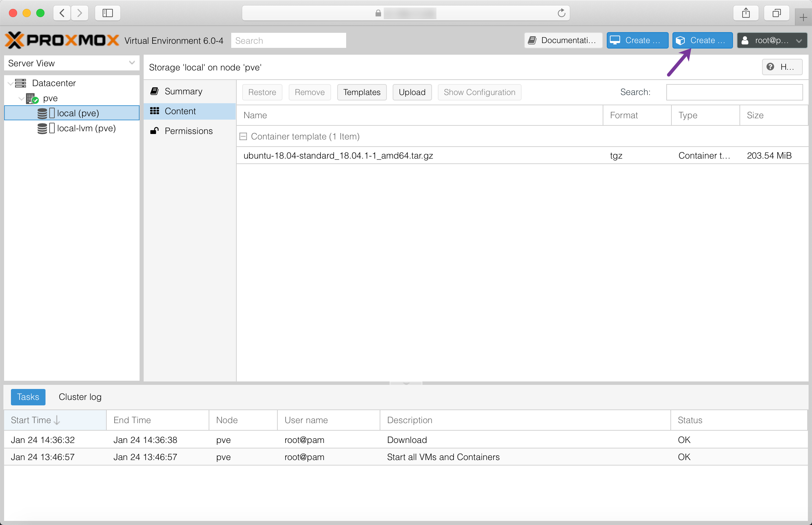Click the Templates button
Image resolution: width=812 pixels, height=525 pixels.
(362, 92)
